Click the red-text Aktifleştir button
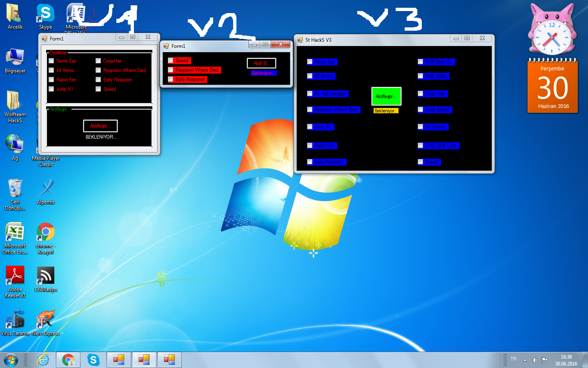 click(x=100, y=126)
